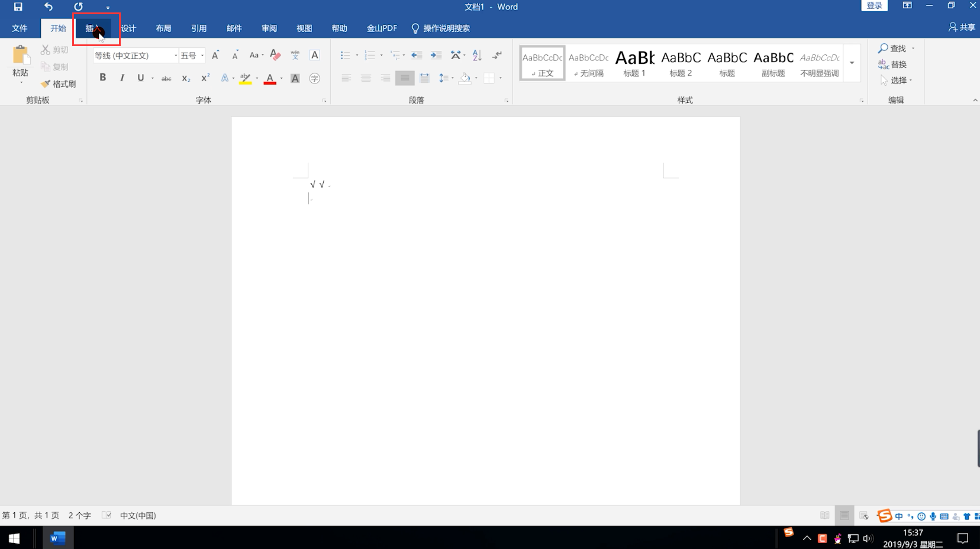Viewport: 980px width, 549px height.
Task: Open the Change Case (Aa) dropdown
Action: (x=256, y=55)
